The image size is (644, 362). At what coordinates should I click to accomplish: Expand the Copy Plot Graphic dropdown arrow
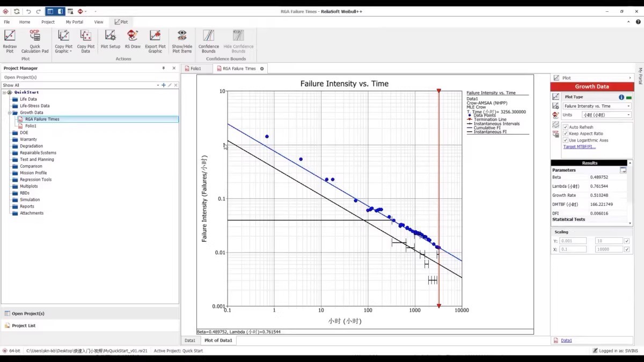pos(70,51)
